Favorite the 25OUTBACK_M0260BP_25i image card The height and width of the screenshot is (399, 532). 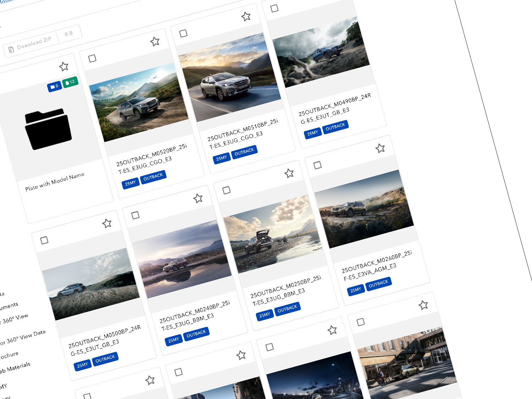coord(380,148)
